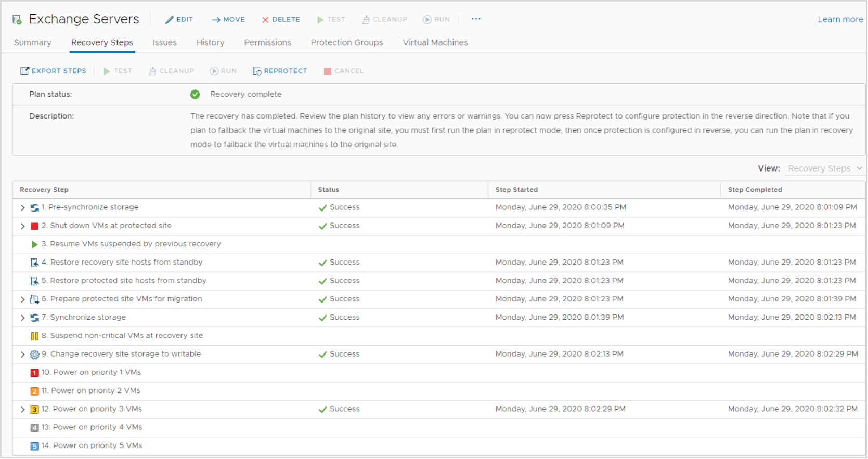Click start time 'Monday, June 29, 2020 8:02:29 PM'
The width and height of the screenshot is (868, 459).
tap(560, 409)
